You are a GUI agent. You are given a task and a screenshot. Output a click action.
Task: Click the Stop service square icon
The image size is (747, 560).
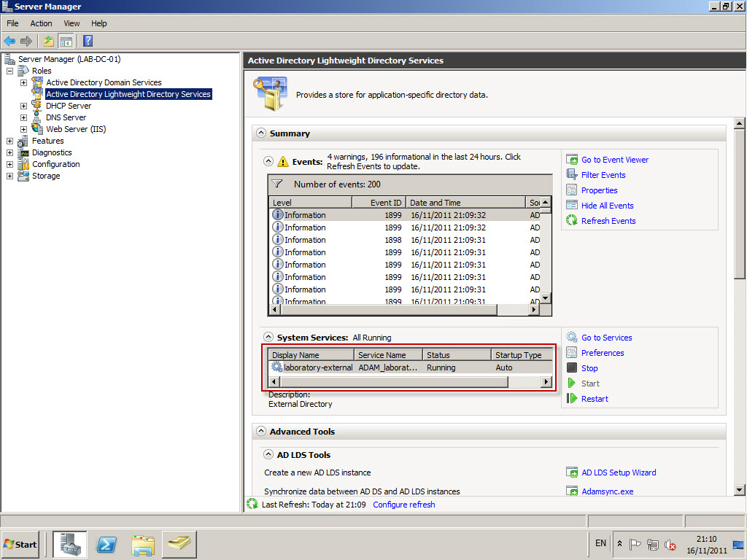pos(572,367)
